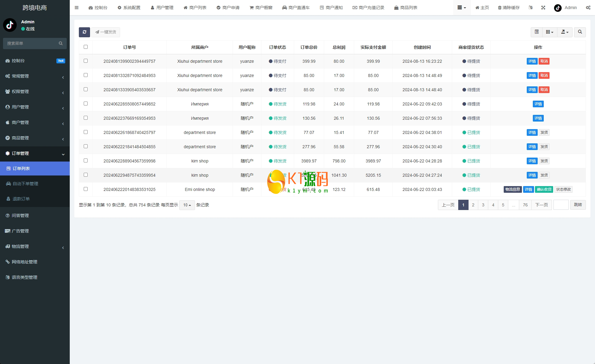Viewport: 595px width, 364px height.
Task: Click 物流信息 for Emi online shop order
Action: coord(513,189)
